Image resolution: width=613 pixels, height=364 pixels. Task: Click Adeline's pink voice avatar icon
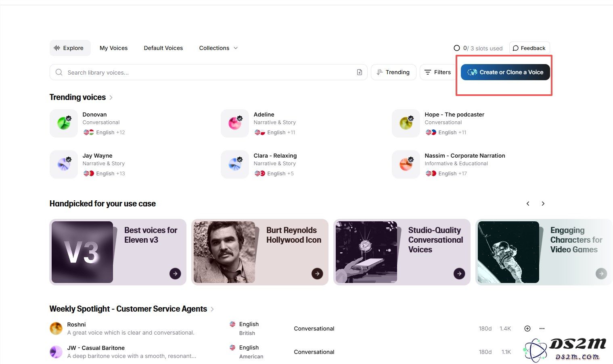point(235,123)
